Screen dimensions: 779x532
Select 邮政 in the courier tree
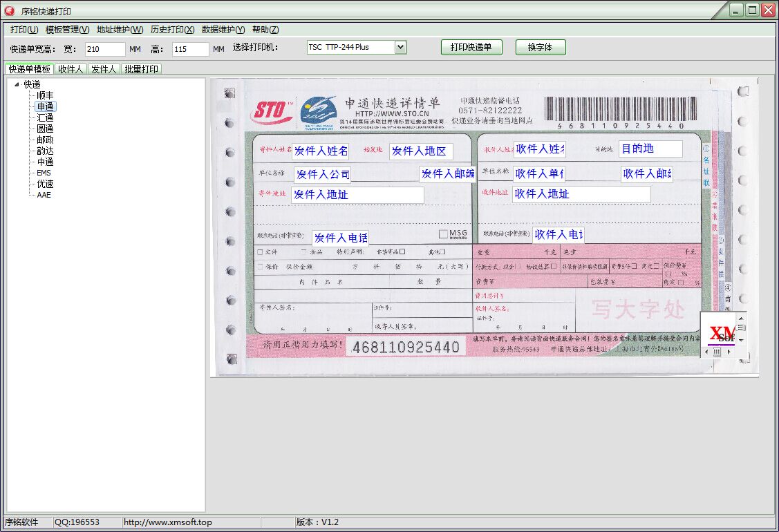point(45,140)
